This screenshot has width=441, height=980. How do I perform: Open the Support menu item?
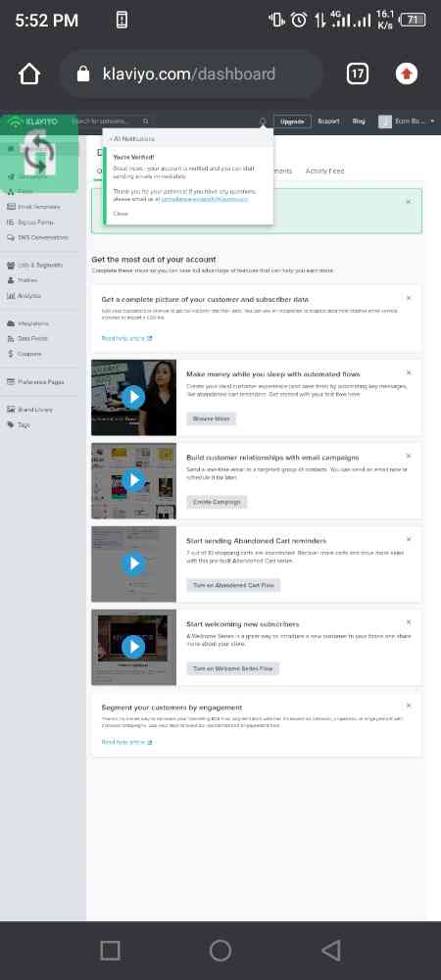(328, 122)
